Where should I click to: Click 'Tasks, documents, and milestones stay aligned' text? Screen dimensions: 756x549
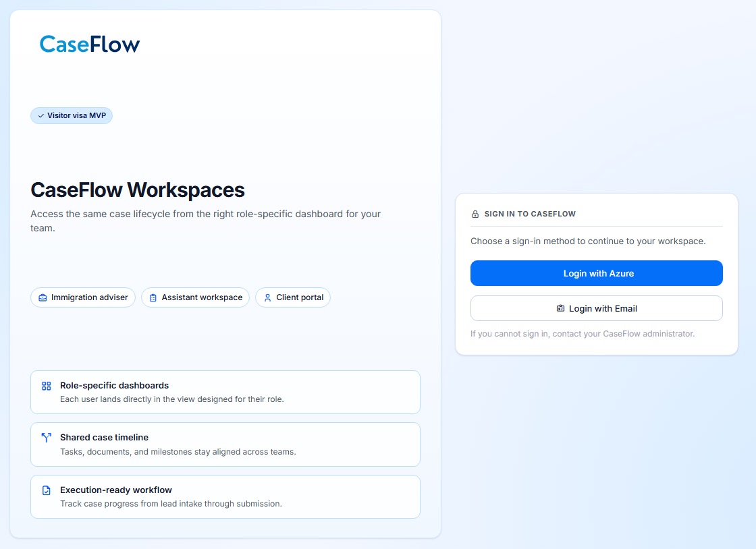[178, 452]
